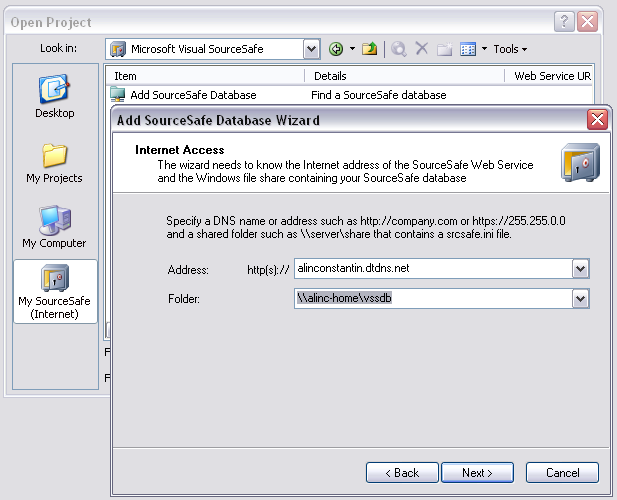Sort by Details column header
The width and height of the screenshot is (617, 500).
point(405,76)
